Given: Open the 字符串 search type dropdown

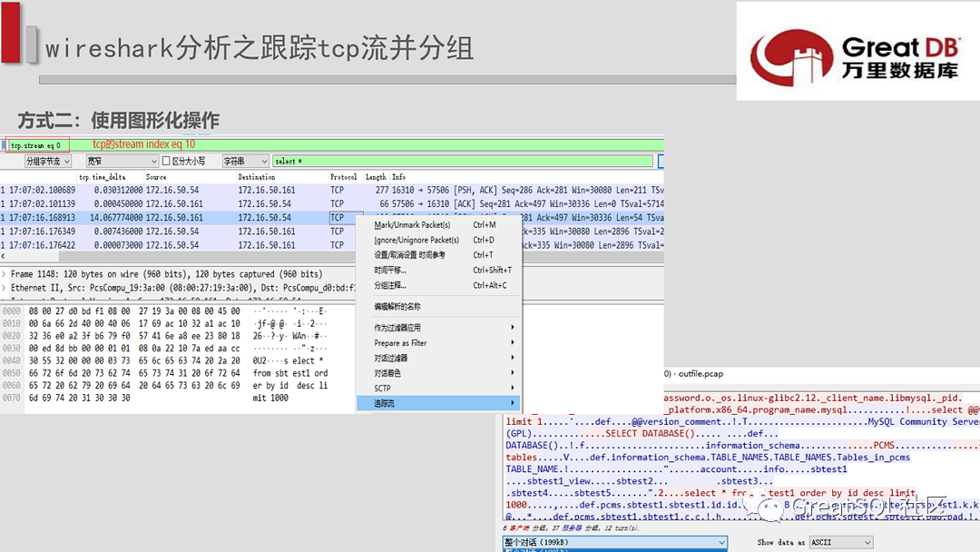Looking at the screenshot, I should 246,162.
